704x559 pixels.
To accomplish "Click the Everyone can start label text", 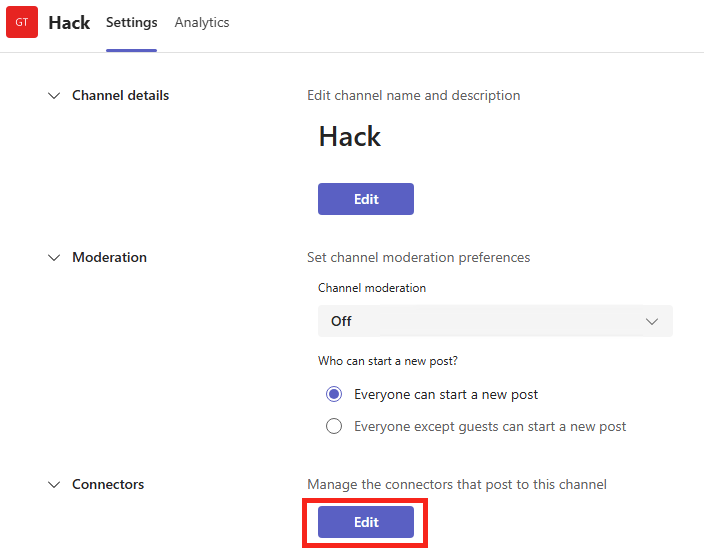I will pyautogui.click(x=446, y=394).
